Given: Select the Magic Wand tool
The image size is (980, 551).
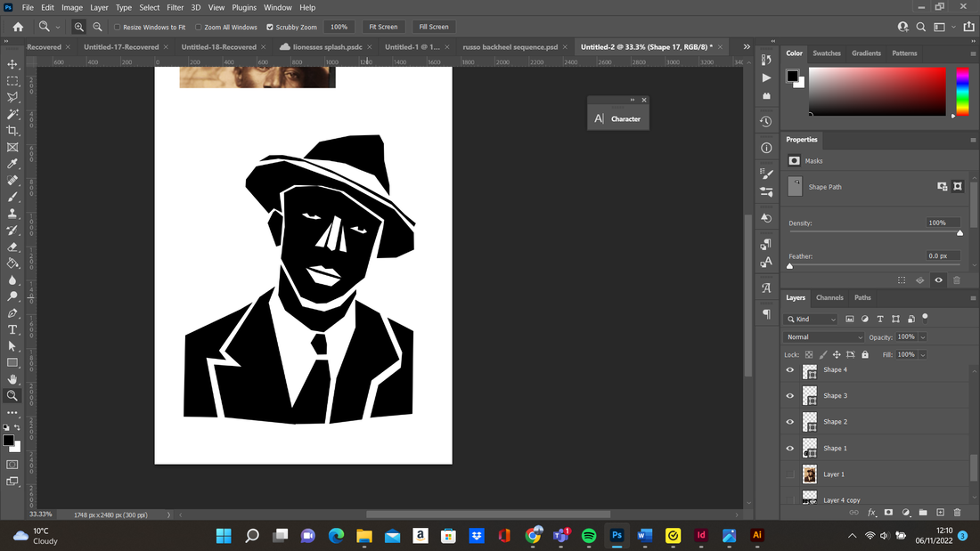Looking at the screenshot, I should click(12, 114).
